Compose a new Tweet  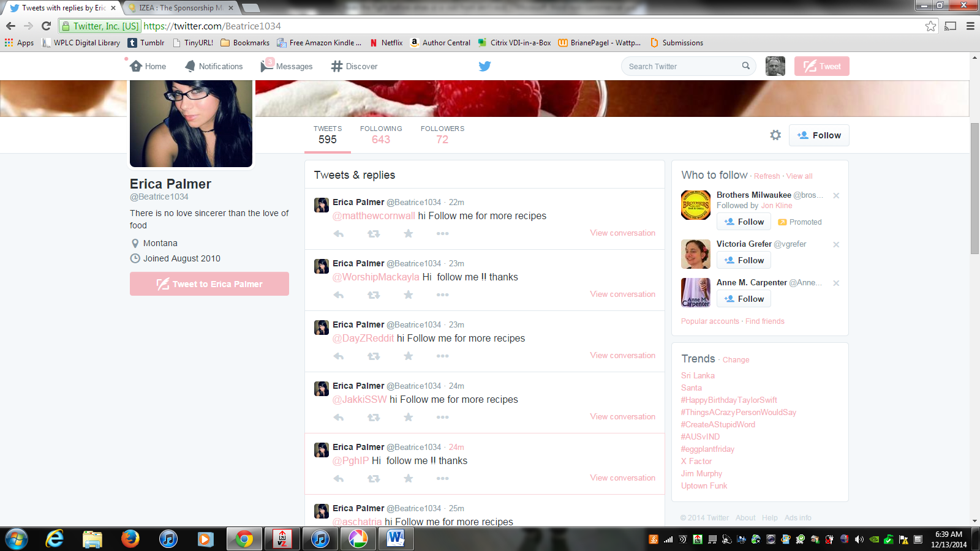822,66
